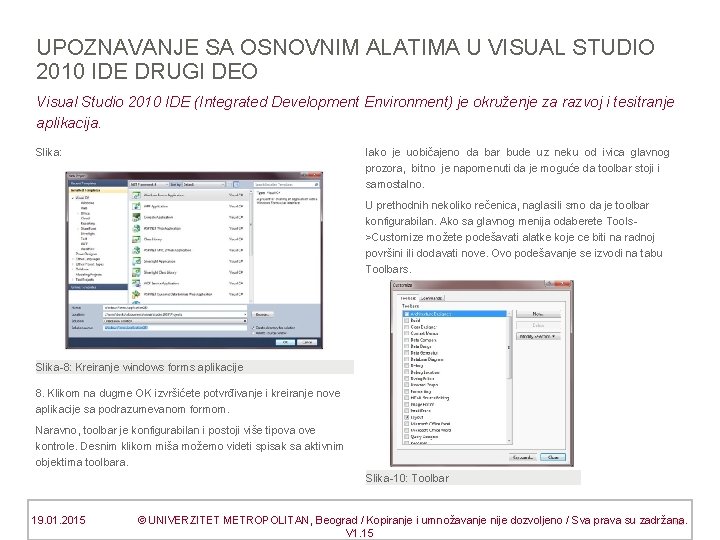Switch to medium icons view in New Project
This screenshot has height=540, width=720.
coord(236,185)
